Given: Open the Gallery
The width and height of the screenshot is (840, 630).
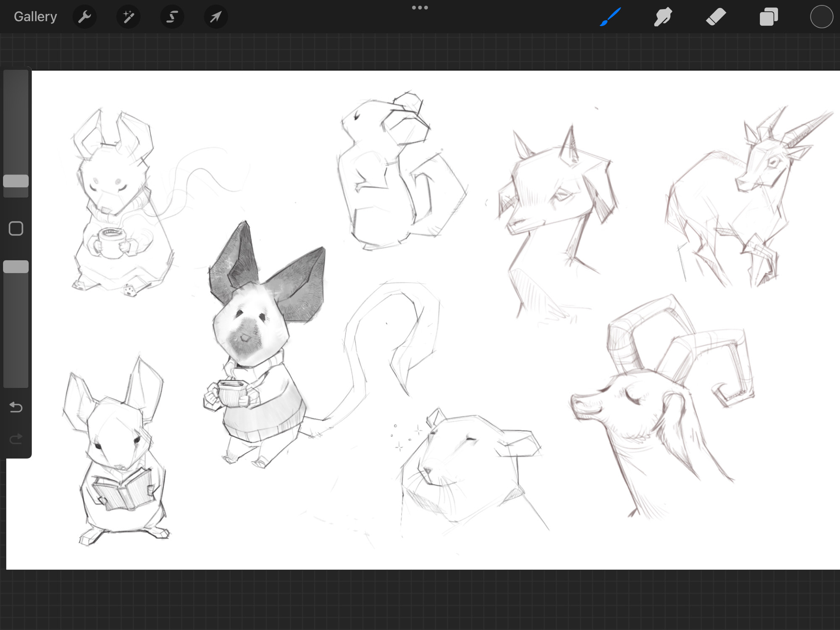Looking at the screenshot, I should [35, 17].
